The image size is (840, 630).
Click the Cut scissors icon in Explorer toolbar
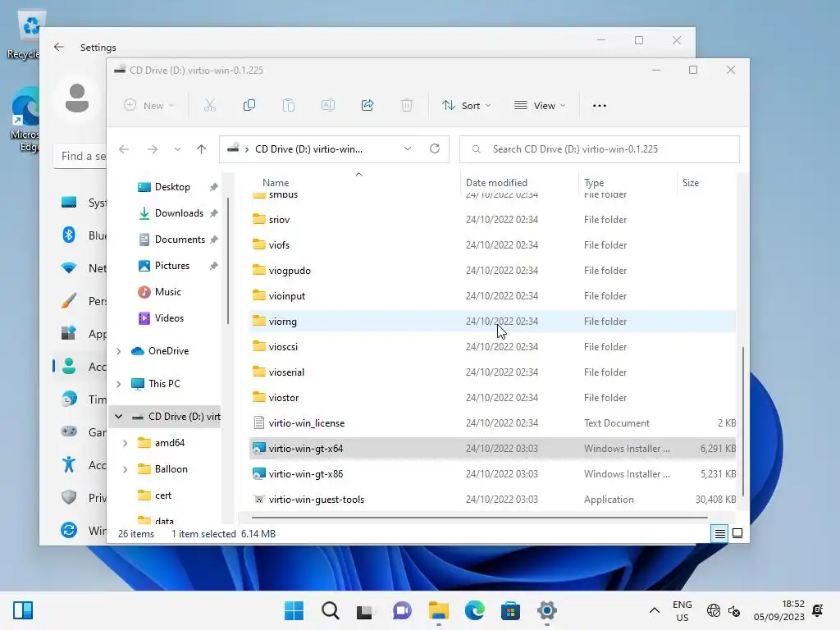point(209,106)
